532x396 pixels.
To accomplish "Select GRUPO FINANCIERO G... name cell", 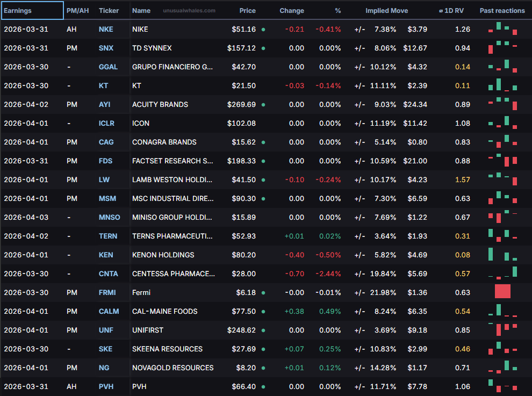I will click(x=172, y=67).
